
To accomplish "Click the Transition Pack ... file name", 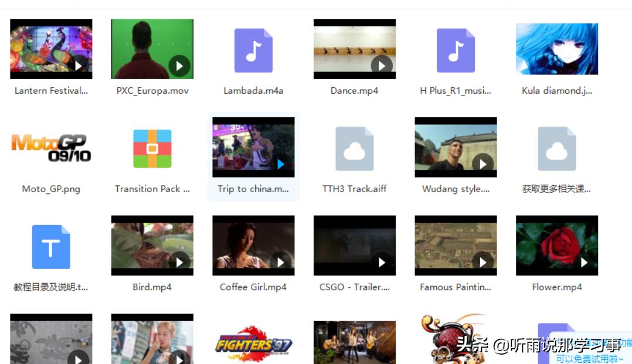I will (152, 189).
